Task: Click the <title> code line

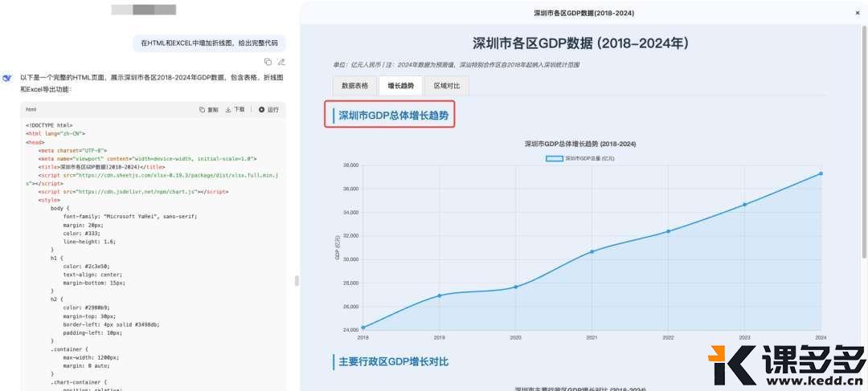Action: click(x=101, y=166)
